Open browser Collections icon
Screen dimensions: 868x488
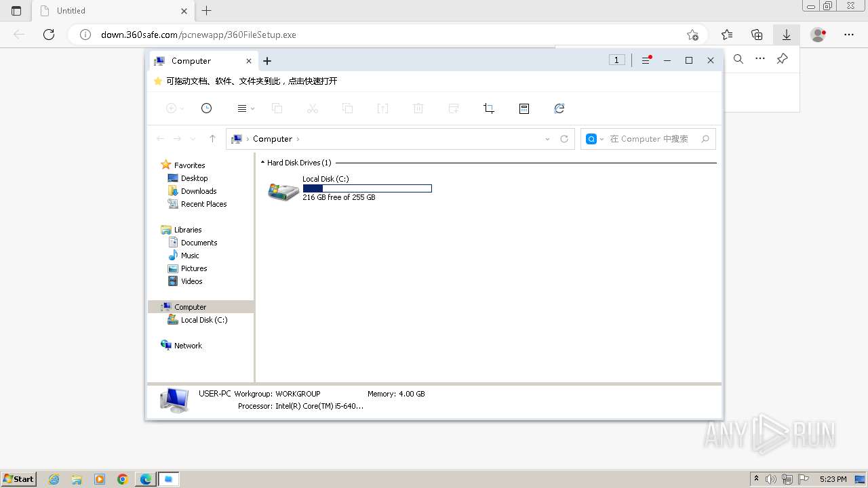[x=757, y=35]
